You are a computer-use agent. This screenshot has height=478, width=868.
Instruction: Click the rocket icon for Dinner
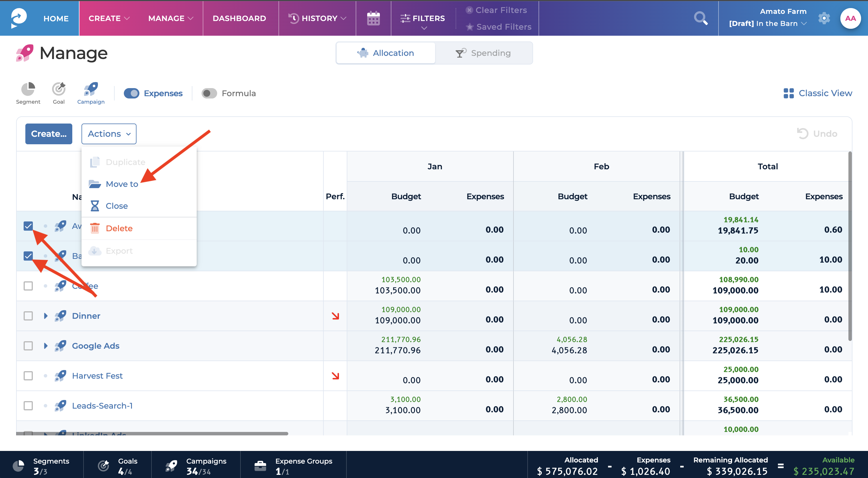(x=60, y=316)
